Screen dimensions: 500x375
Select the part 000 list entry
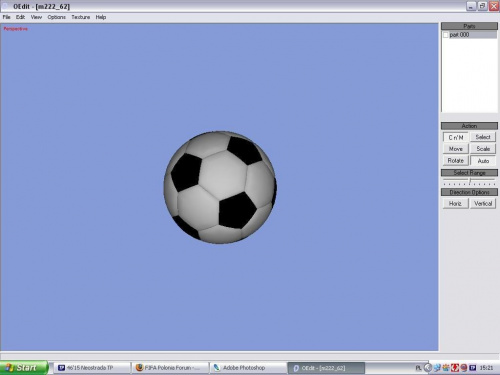469,35
